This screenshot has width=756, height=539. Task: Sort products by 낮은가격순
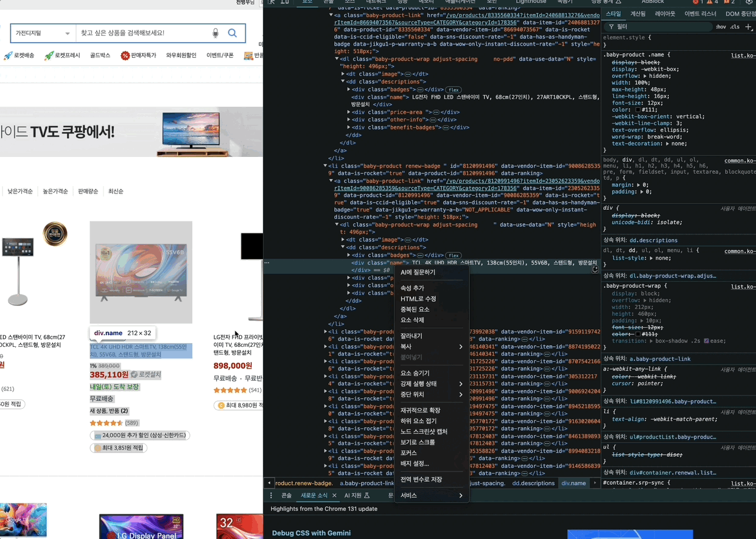(20, 191)
